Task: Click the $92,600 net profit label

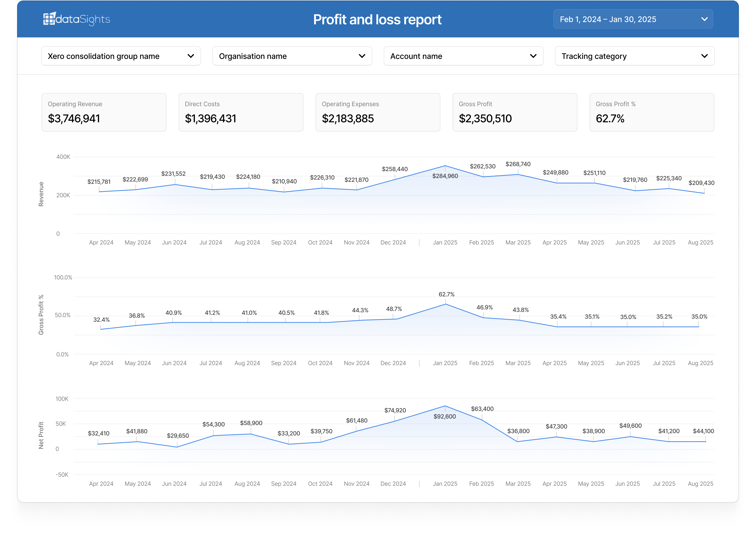Action: click(x=445, y=416)
